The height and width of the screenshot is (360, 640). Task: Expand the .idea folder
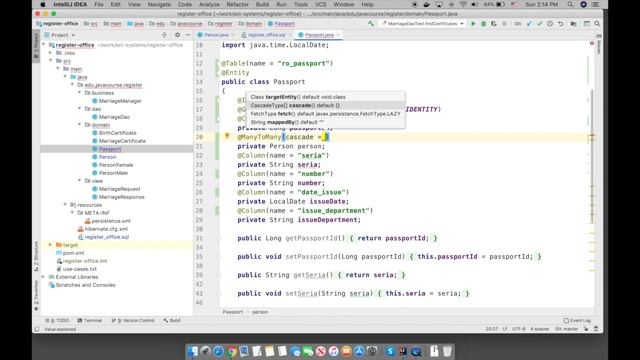(51, 53)
